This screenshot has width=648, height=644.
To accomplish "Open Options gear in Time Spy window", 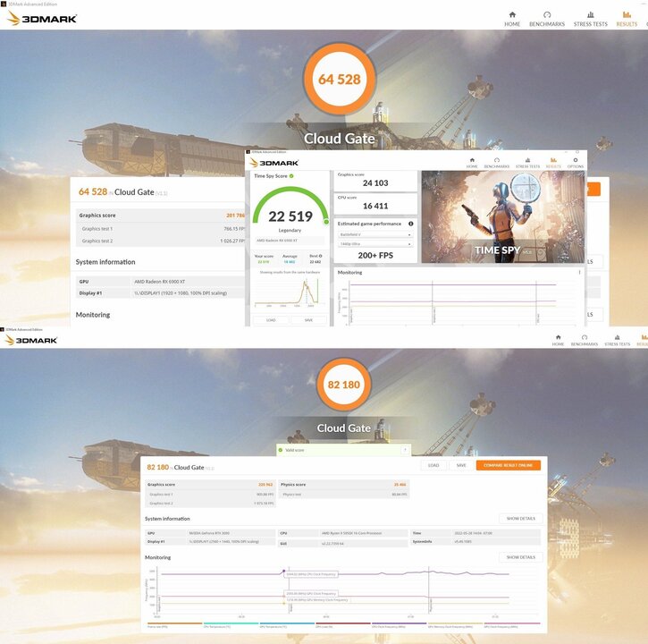I will [575, 162].
